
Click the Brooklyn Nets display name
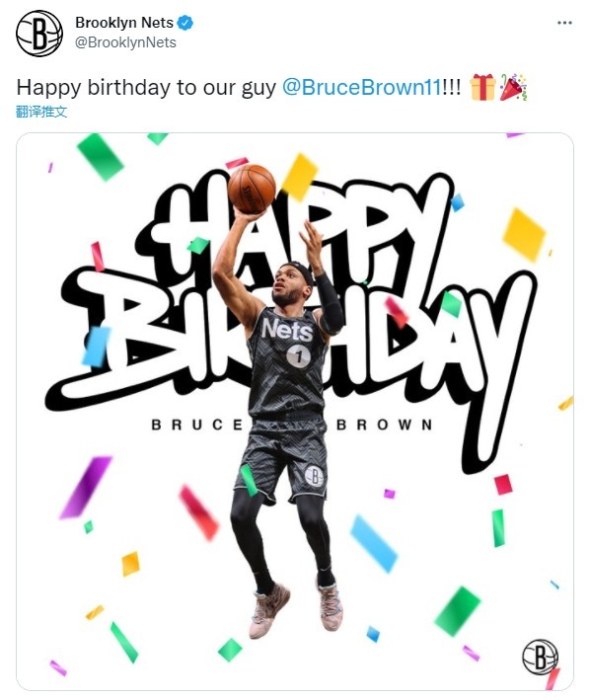(124, 23)
